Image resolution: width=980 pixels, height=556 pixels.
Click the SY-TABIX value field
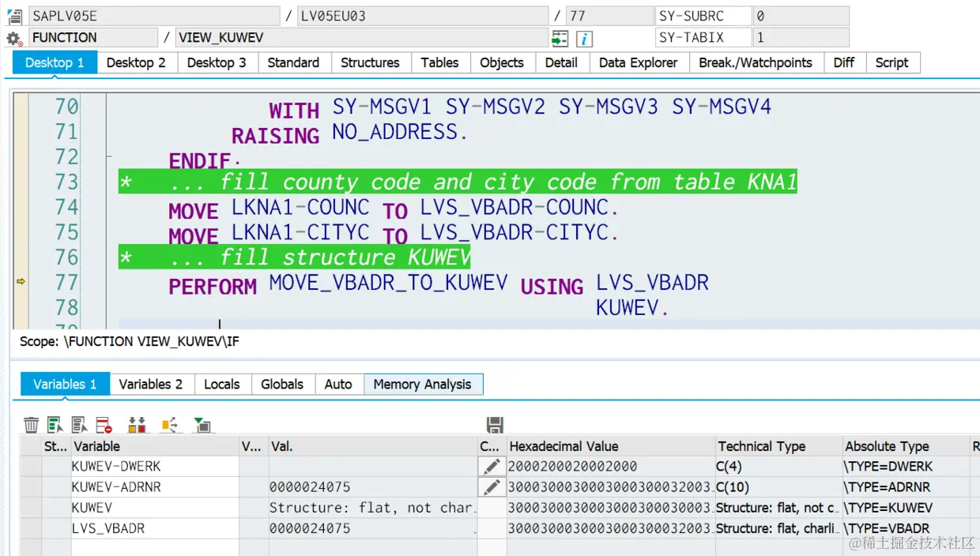(801, 37)
